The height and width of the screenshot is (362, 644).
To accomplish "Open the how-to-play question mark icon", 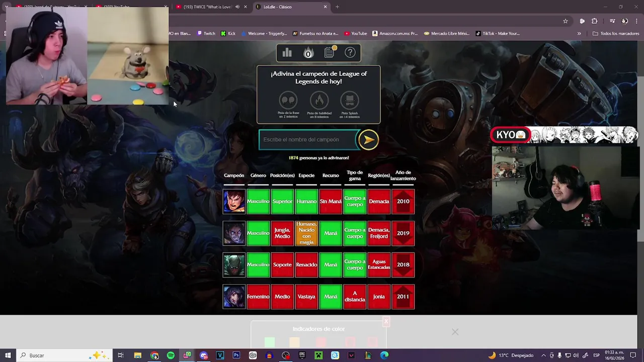I will pyautogui.click(x=350, y=53).
